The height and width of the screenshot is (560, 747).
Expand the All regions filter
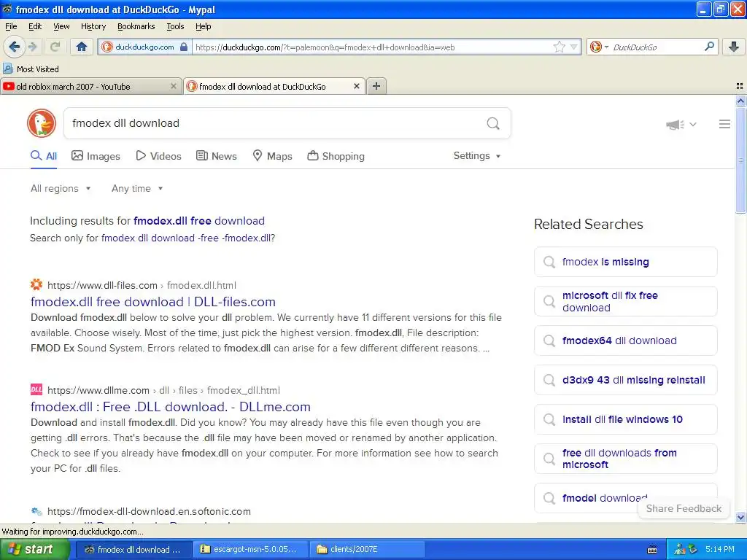coord(61,188)
